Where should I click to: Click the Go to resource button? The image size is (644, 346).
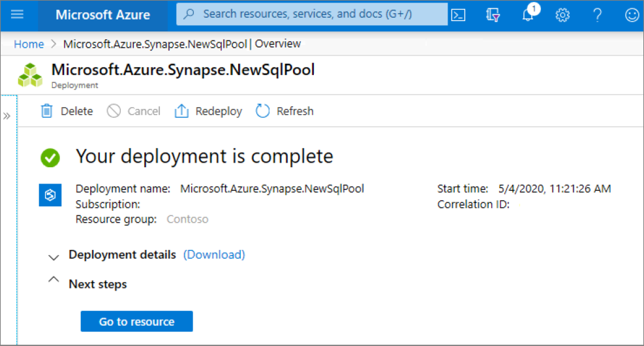pos(136,321)
